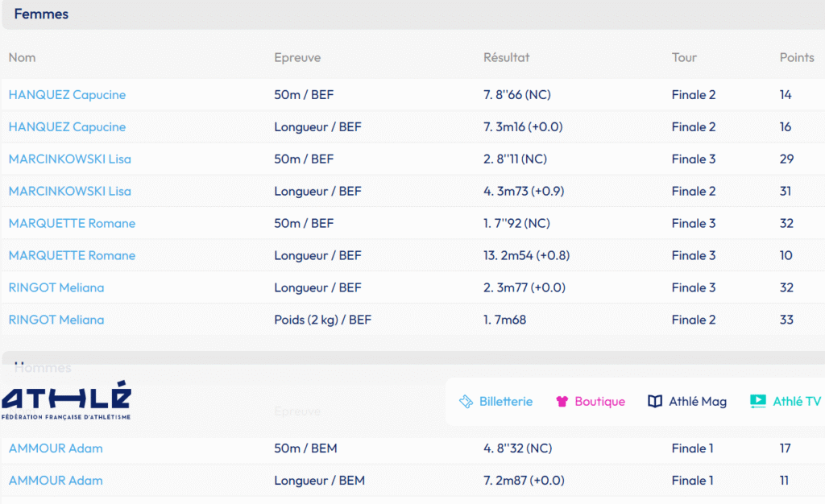Click the Points column header
The width and height of the screenshot is (825, 504).
pyautogui.click(x=797, y=58)
